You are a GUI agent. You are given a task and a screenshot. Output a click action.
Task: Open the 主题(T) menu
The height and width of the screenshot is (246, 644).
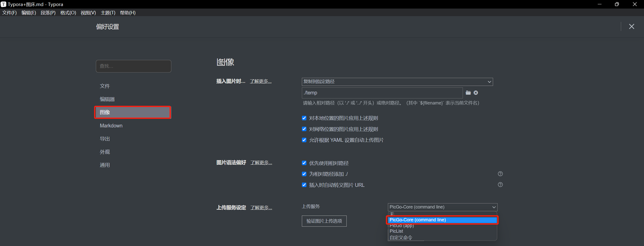(108, 13)
